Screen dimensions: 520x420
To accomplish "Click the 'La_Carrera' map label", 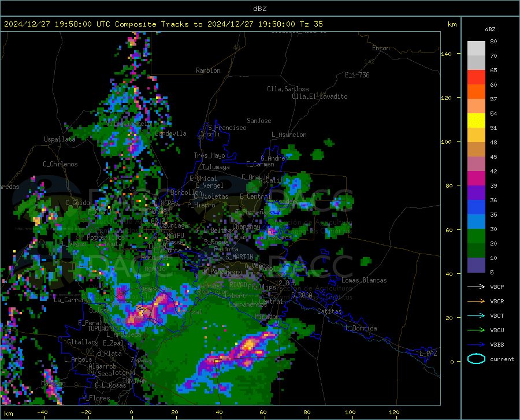I will (71, 300).
